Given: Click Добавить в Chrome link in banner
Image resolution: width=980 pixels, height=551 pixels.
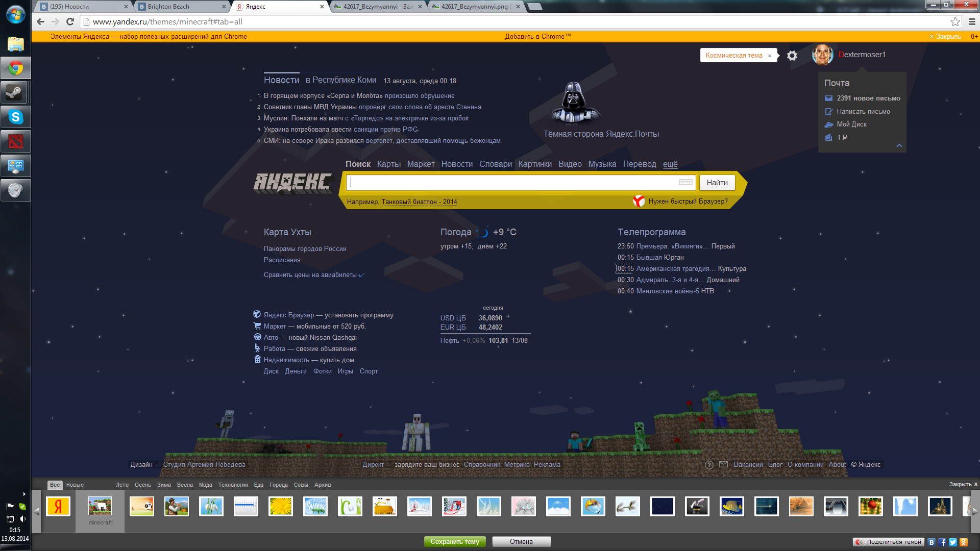Looking at the screenshot, I should coord(538,37).
